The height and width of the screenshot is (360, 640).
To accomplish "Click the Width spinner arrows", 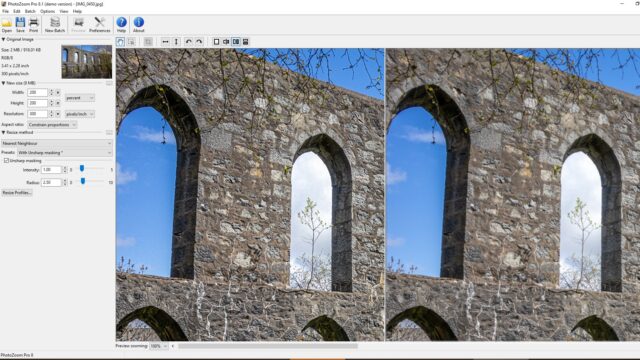I will point(51,93).
